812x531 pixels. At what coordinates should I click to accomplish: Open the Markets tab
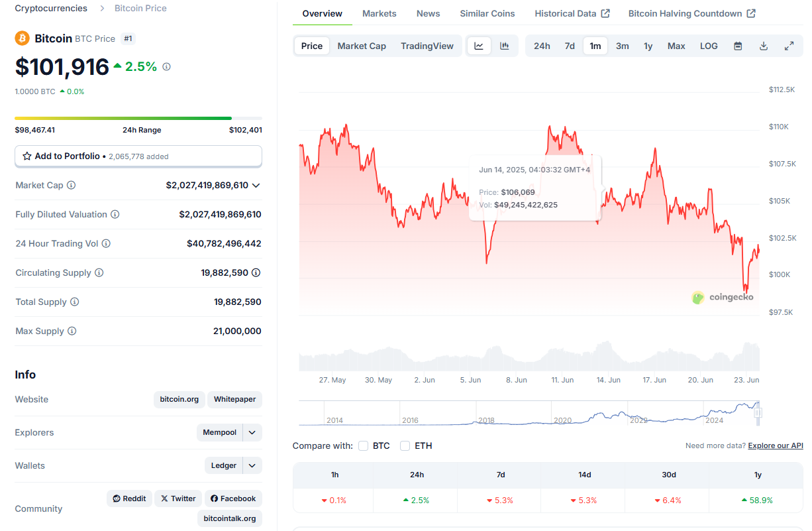[x=380, y=13]
